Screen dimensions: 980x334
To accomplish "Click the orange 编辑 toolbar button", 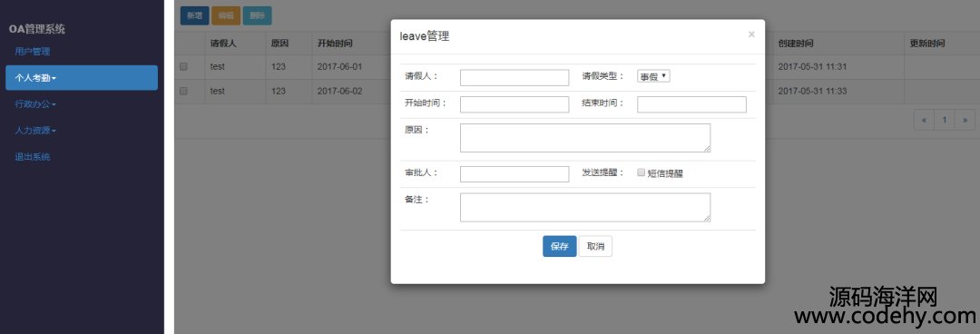I will [226, 15].
